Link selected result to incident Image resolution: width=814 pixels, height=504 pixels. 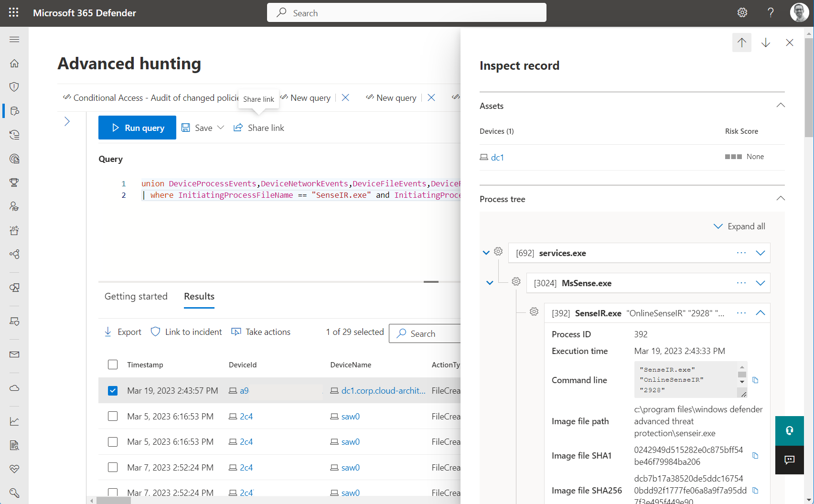point(186,332)
